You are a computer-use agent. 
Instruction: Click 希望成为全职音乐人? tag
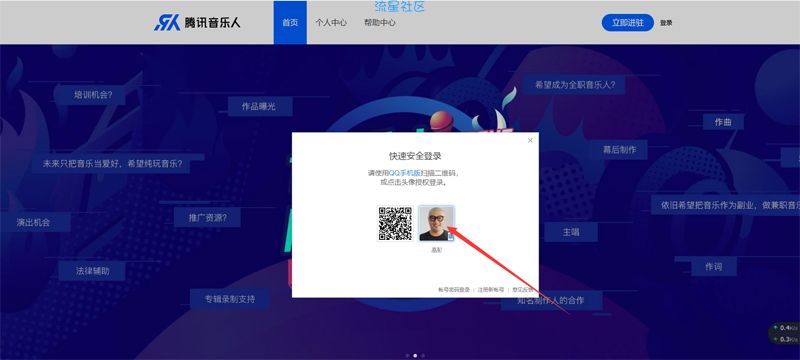575,85
